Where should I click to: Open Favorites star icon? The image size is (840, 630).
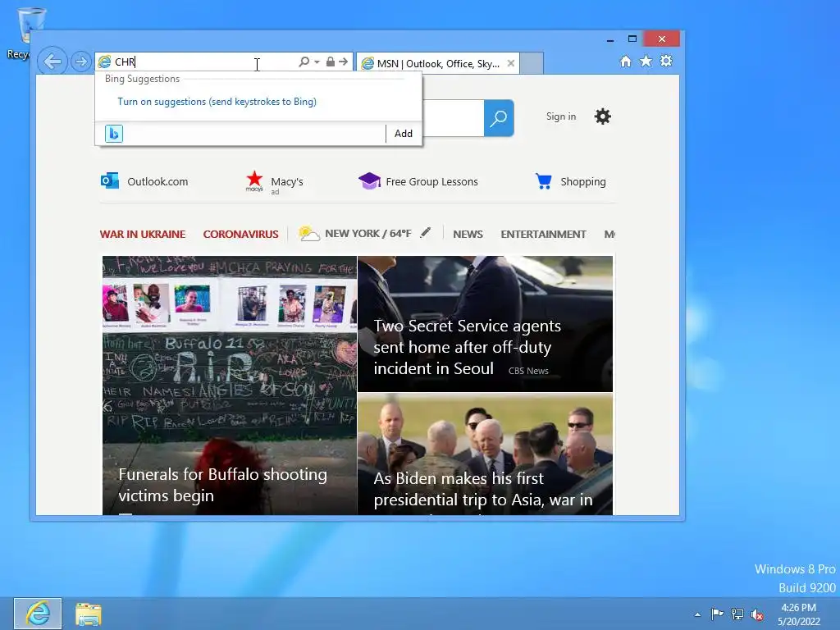coord(646,61)
